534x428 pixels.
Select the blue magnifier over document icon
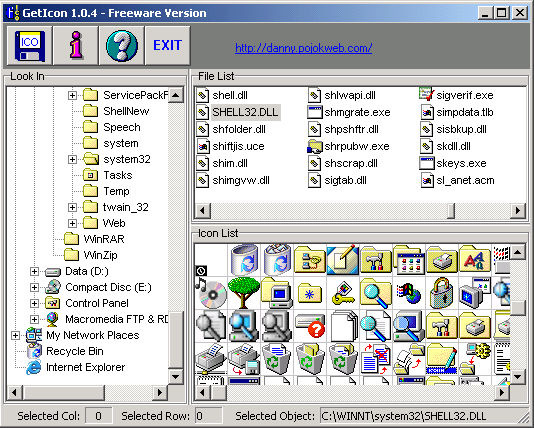pyautogui.click(x=376, y=326)
